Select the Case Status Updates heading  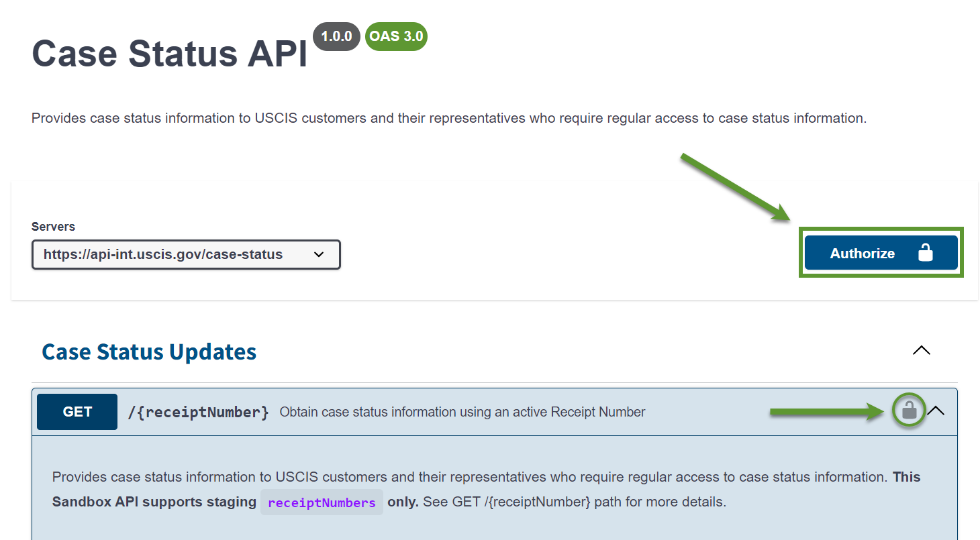point(149,352)
